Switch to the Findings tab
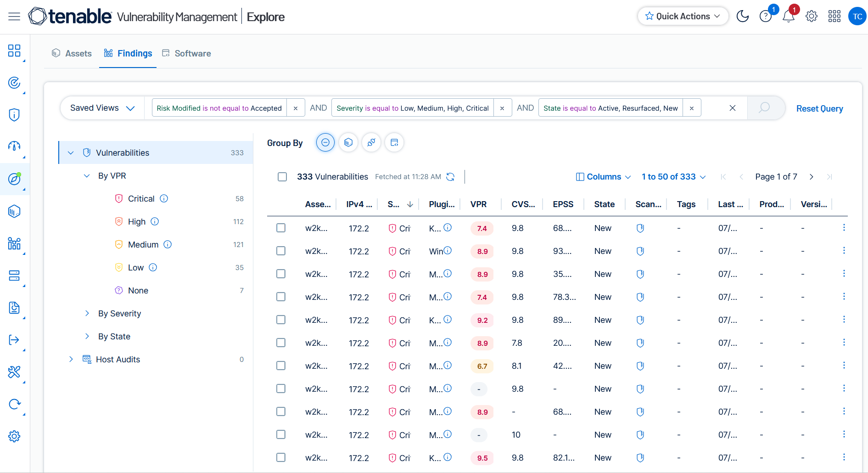 128,53
